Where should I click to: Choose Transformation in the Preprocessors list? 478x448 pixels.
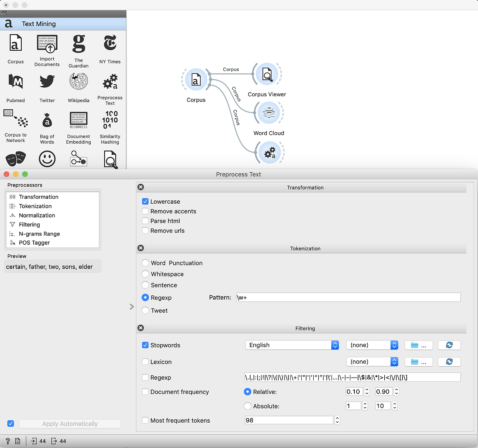tap(53, 197)
